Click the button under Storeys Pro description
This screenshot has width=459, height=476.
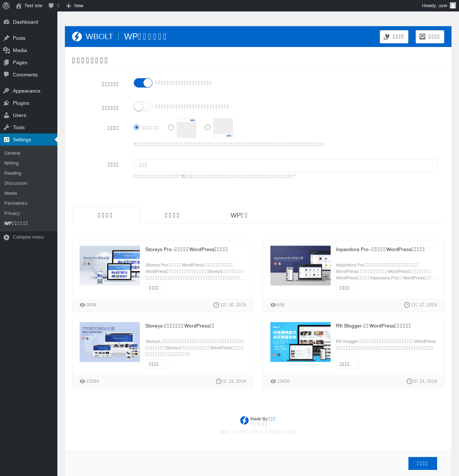[157, 288]
